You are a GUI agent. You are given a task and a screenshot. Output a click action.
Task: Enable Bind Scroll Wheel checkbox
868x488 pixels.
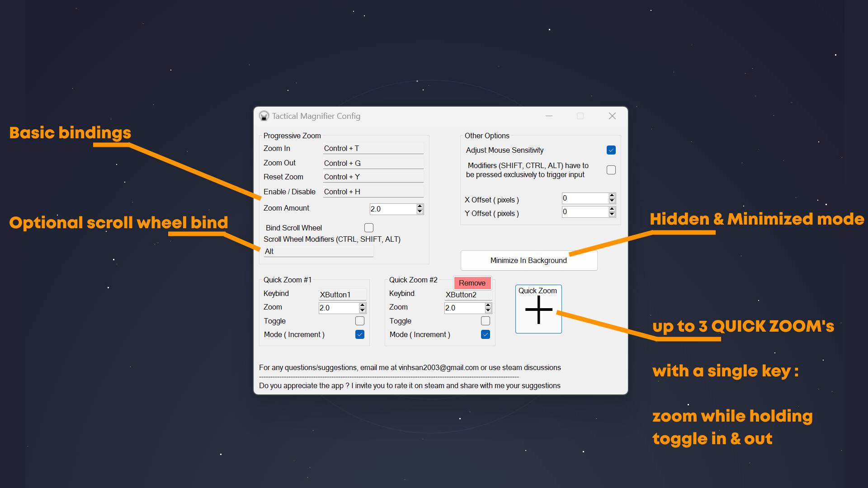click(x=369, y=228)
